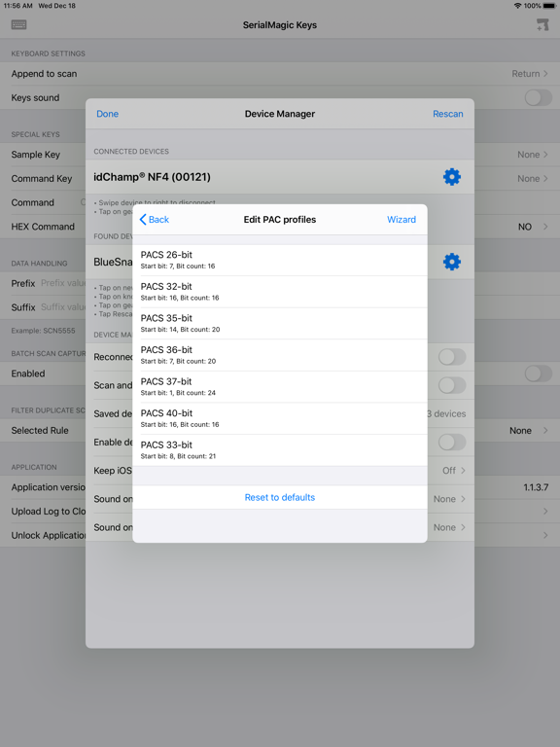Open Upload Log to Cloud chevron
This screenshot has width=560, height=747.
(545, 512)
